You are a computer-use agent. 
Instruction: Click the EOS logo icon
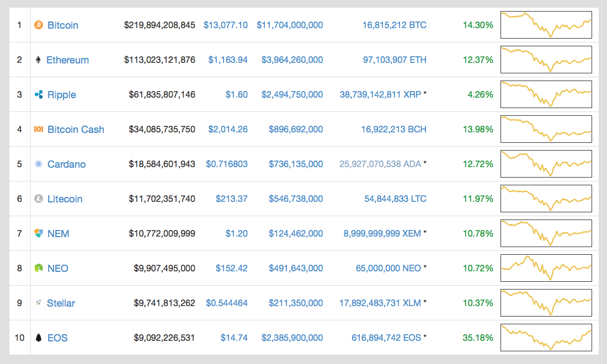38,338
